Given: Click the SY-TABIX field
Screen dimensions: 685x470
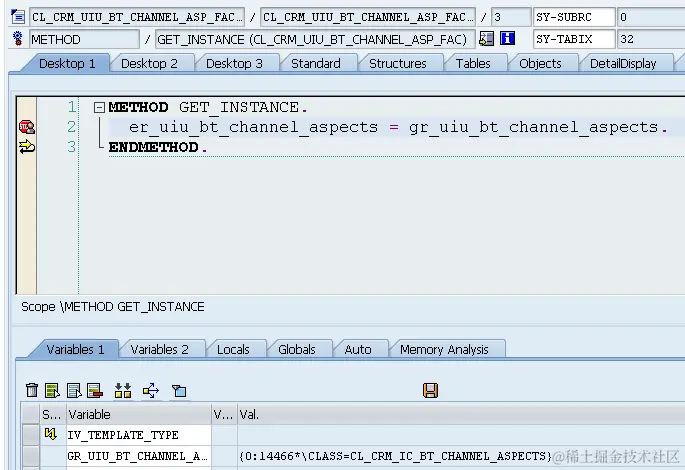Looking at the screenshot, I should click(x=574, y=39).
